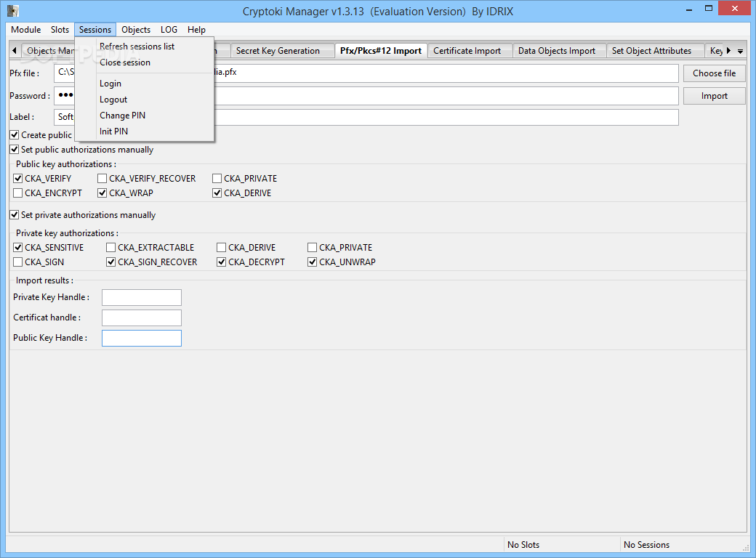The width and height of the screenshot is (756, 558).
Task: Select Login from Sessions menu
Action: point(145,84)
